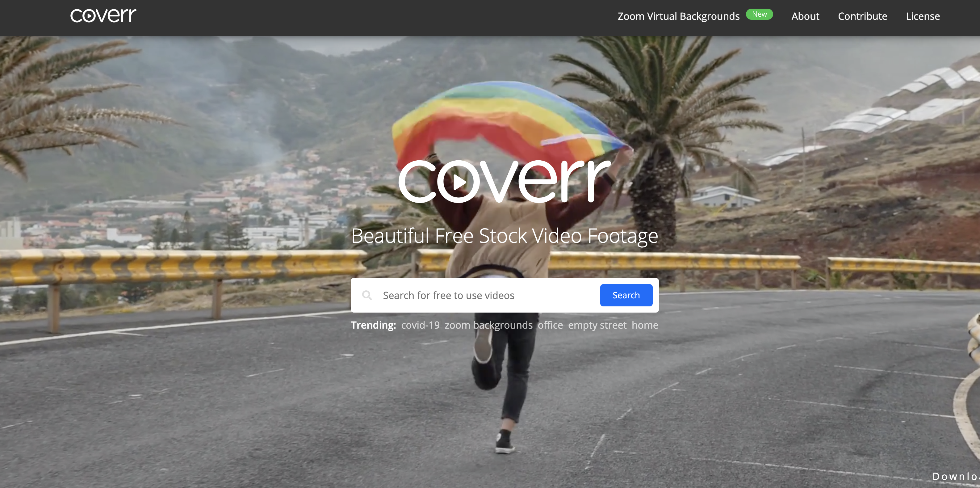980x488 pixels.
Task: Click the Trending label
Action: (373, 325)
